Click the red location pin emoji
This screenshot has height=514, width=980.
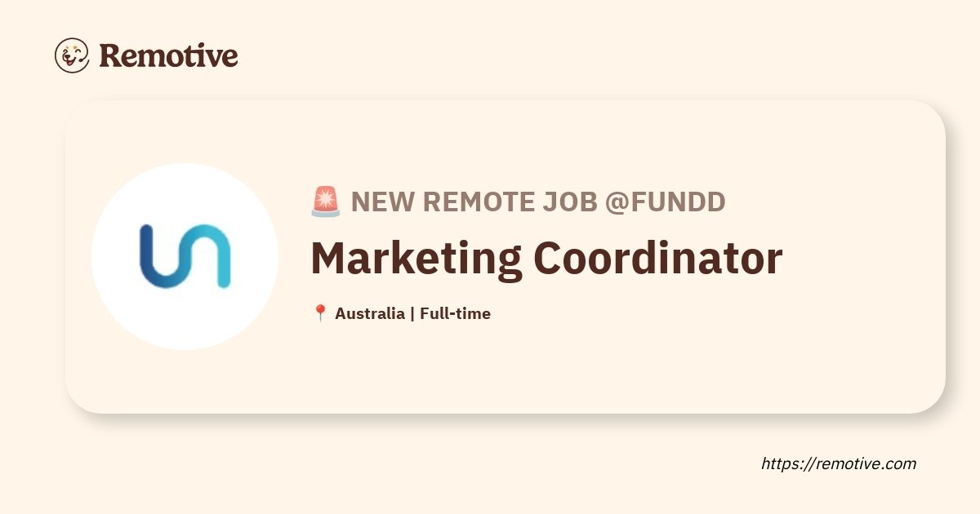pos(320,313)
